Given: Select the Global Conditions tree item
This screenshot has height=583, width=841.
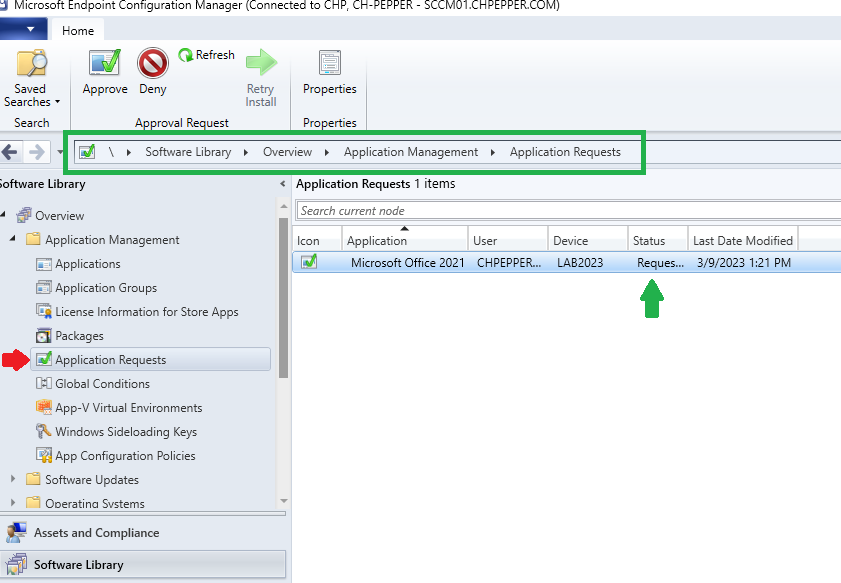Looking at the screenshot, I should point(102,383).
